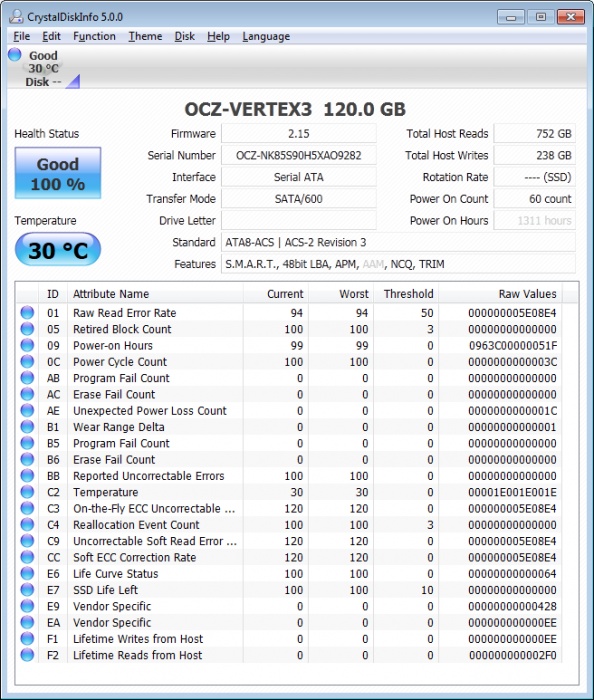
Task: Click the Raw Values column header
Action: coord(500,294)
